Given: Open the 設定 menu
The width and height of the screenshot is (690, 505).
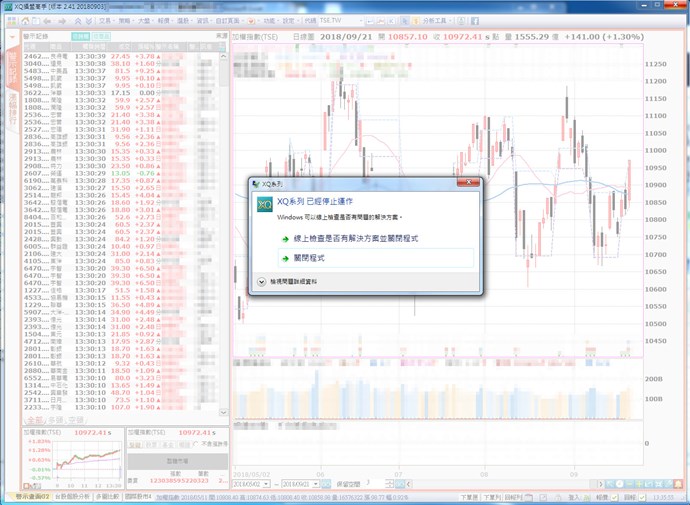Looking at the screenshot, I should [290, 20].
